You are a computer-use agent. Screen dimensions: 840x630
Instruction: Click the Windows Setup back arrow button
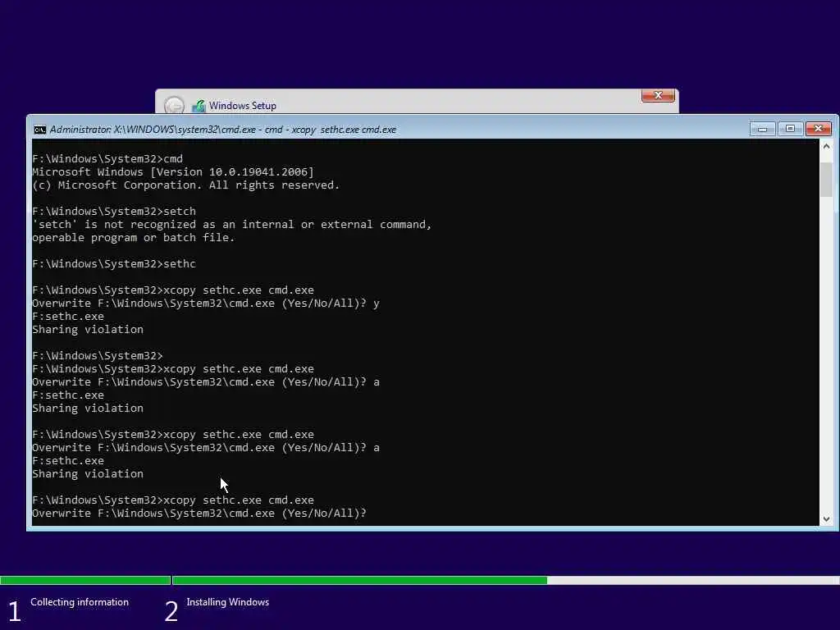[x=174, y=106]
